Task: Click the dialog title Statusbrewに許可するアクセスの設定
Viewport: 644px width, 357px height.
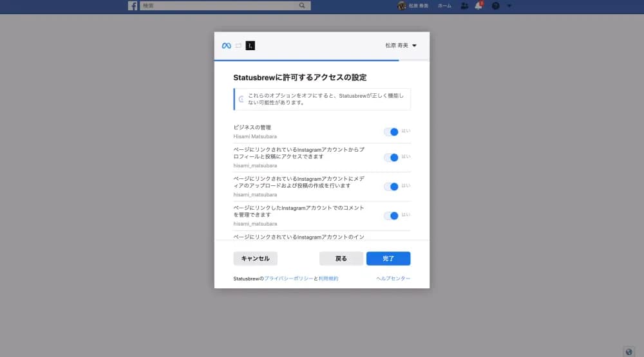Action: tap(300, 78)
